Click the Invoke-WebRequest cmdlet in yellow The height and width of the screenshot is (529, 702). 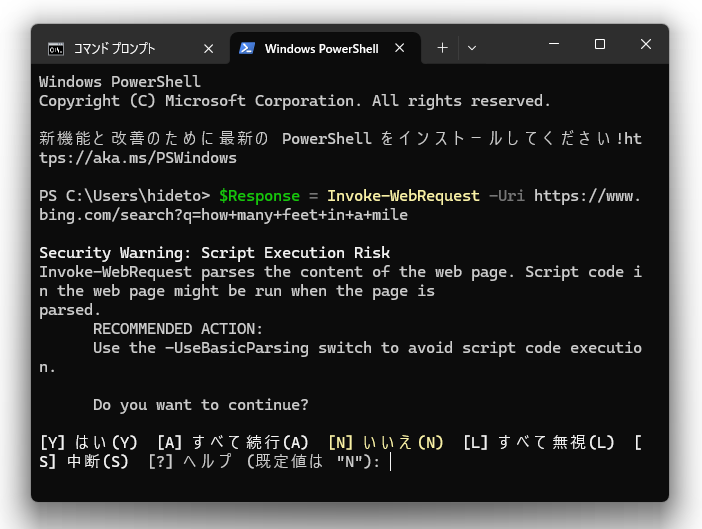403,196
